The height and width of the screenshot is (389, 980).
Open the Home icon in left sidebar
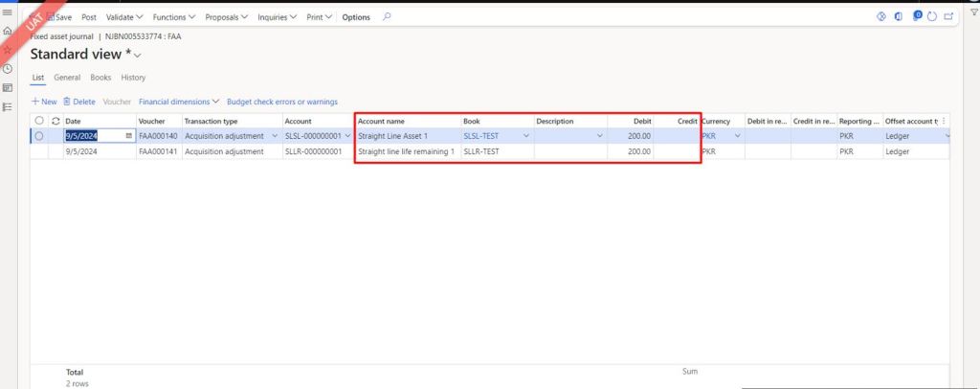[x=8, y=31]
